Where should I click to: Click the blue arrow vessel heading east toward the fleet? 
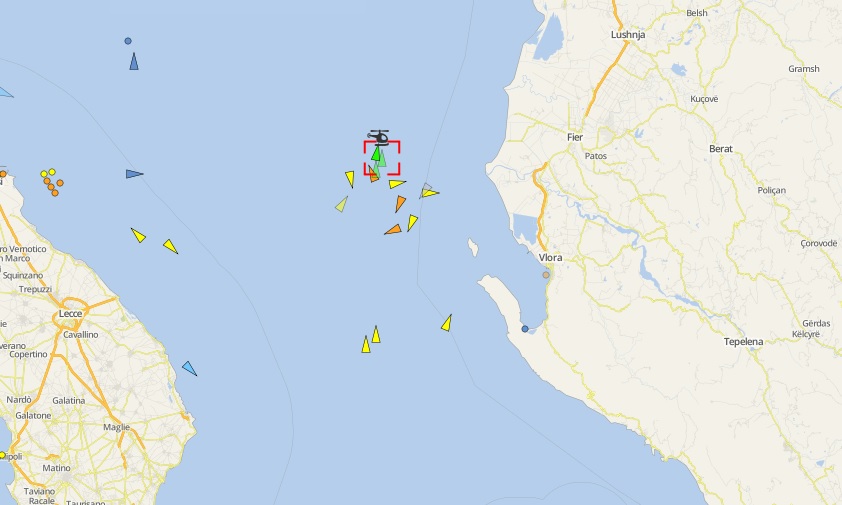point(134,174)
